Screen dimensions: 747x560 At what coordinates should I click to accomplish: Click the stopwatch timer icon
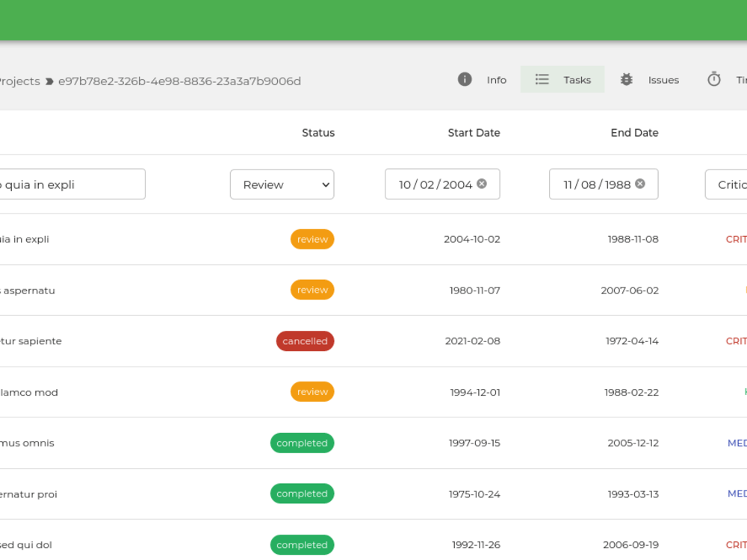(x=713, y=80)
